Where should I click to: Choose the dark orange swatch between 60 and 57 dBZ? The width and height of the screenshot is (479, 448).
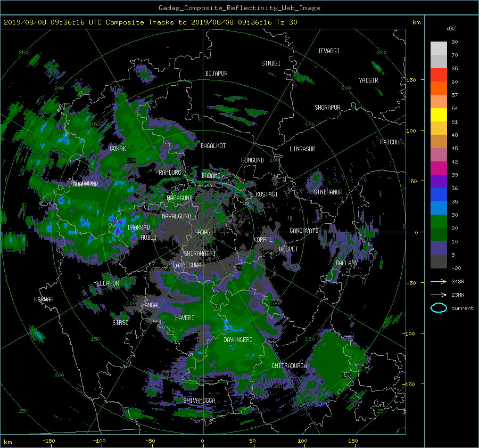[x=439, y=88]
